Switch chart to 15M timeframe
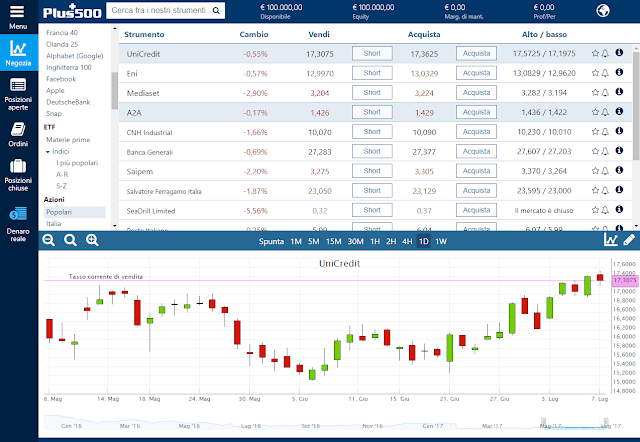640x442 pixels. [x=333, y=241]
